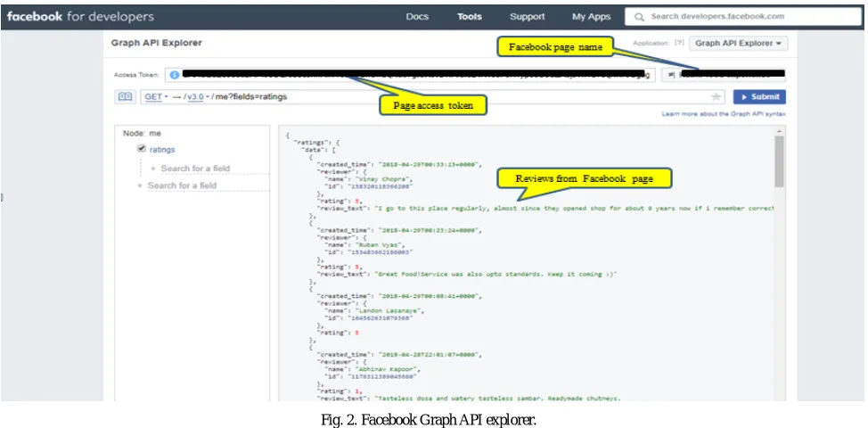
Task: Open the Support menu
Action: click(527, 17)
